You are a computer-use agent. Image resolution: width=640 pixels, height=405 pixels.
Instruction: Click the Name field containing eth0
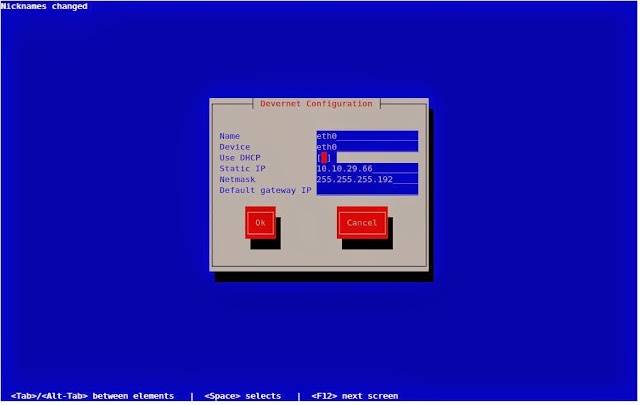pos(367,136)
